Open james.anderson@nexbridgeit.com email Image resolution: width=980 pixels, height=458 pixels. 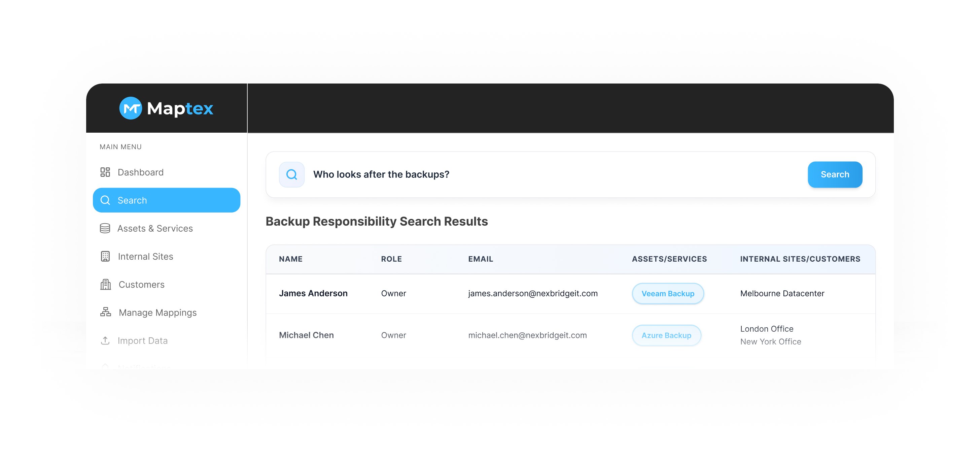(x=533, y=294)
